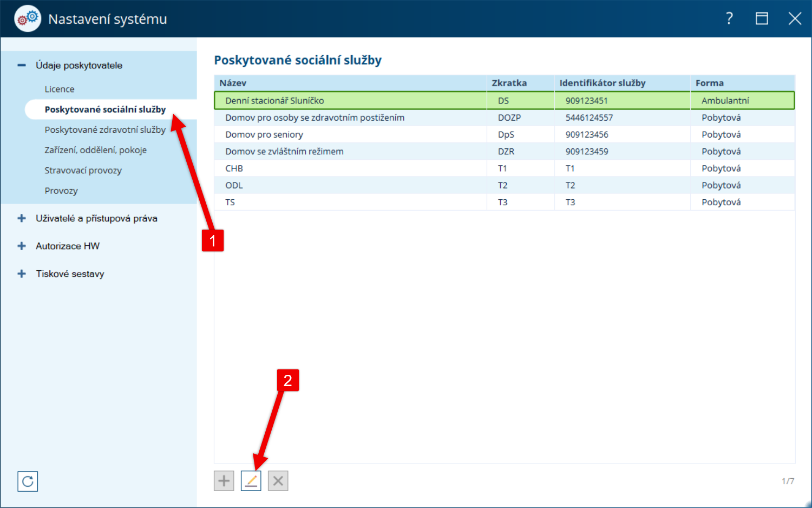The width and height of the screenshot is (812, 508).
Task: Click Autorizace HW label
Action: tap(68, 246)
